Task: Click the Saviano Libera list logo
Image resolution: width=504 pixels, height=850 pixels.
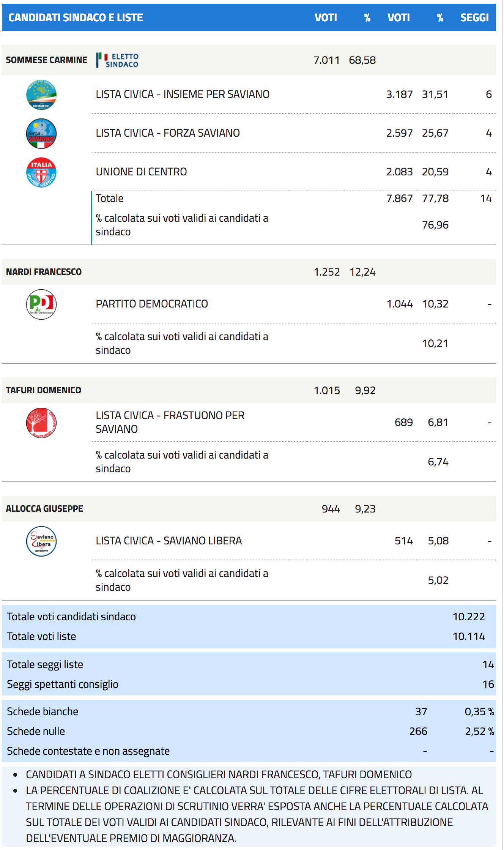Action: [x=41, y=541]
